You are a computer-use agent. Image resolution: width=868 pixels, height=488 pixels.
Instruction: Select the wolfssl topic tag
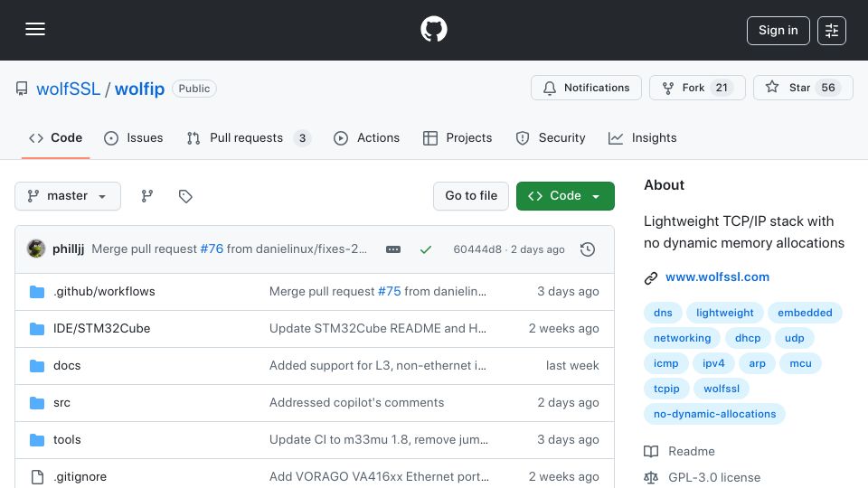pos(722,389)
